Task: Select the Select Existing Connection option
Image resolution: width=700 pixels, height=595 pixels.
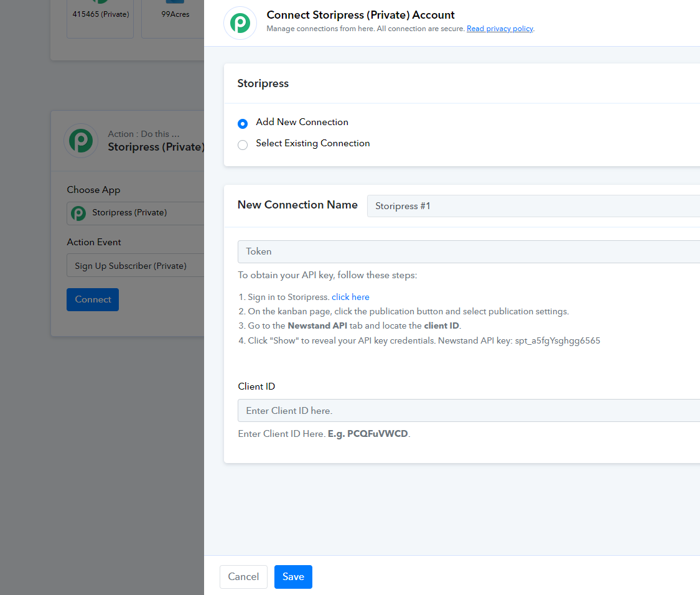Action: click(x=243, y=145)
